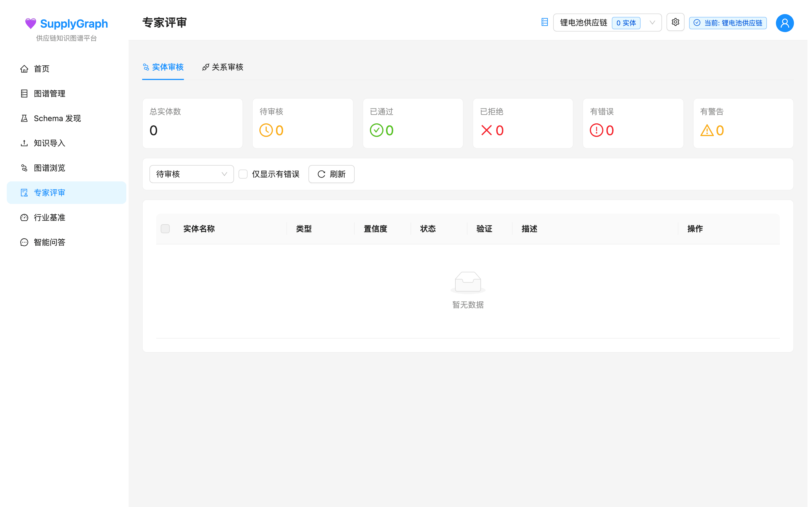Click the 0 实体 count badge

point(626,23)
